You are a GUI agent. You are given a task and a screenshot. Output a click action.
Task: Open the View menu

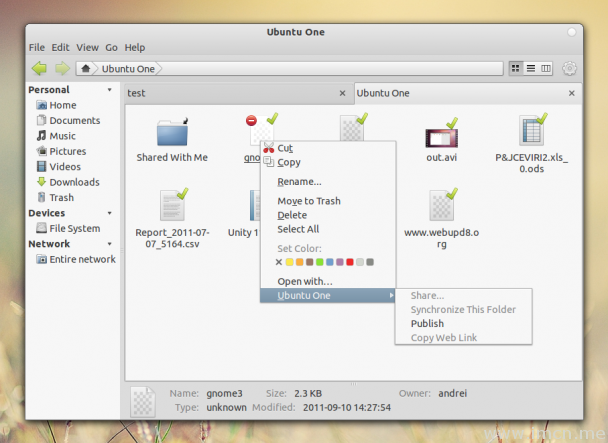[x=87, y=47]
